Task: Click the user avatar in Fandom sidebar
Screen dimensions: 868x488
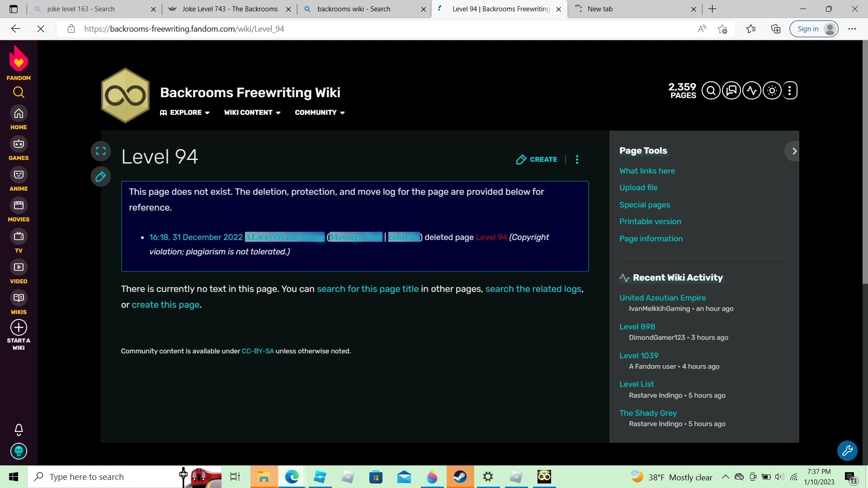Action: tap(19, 451)
